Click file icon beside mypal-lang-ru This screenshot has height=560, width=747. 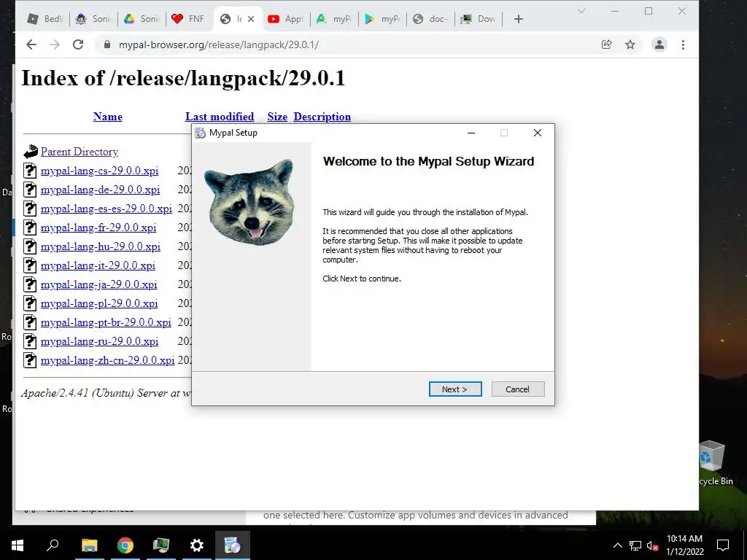coord(30,341)
